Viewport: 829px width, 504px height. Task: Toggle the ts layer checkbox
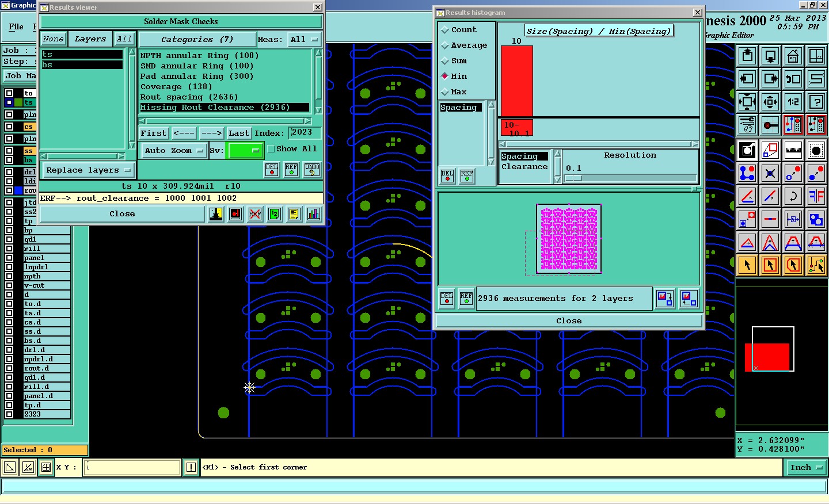point(9,102)
